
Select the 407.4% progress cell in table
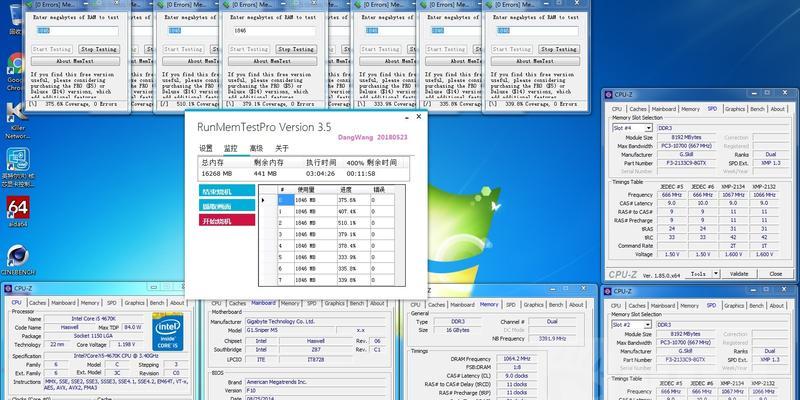point(353,211)
